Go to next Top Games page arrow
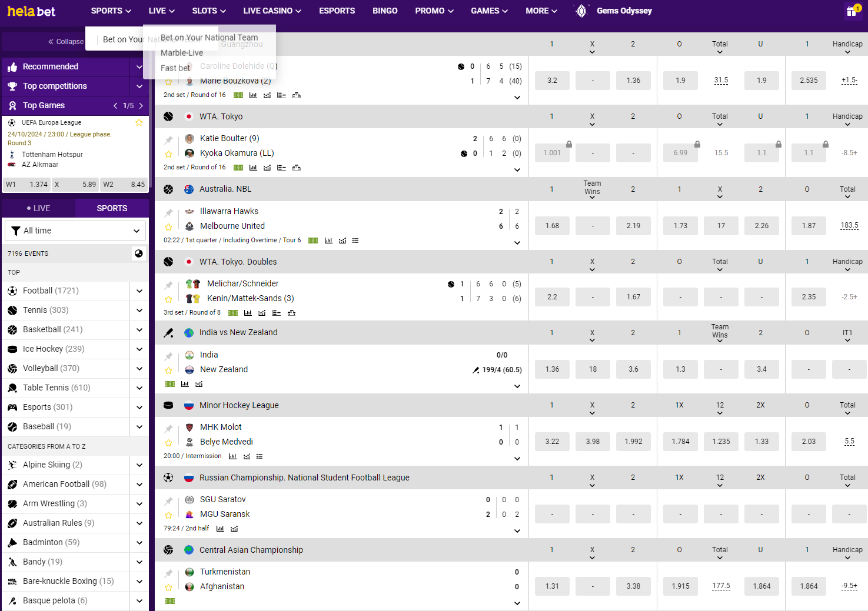 [141, 106]
